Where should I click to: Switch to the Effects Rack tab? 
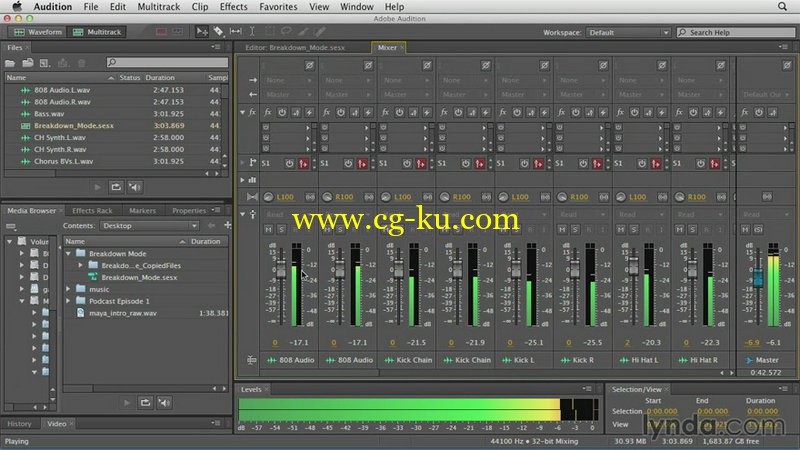(92, 210)
